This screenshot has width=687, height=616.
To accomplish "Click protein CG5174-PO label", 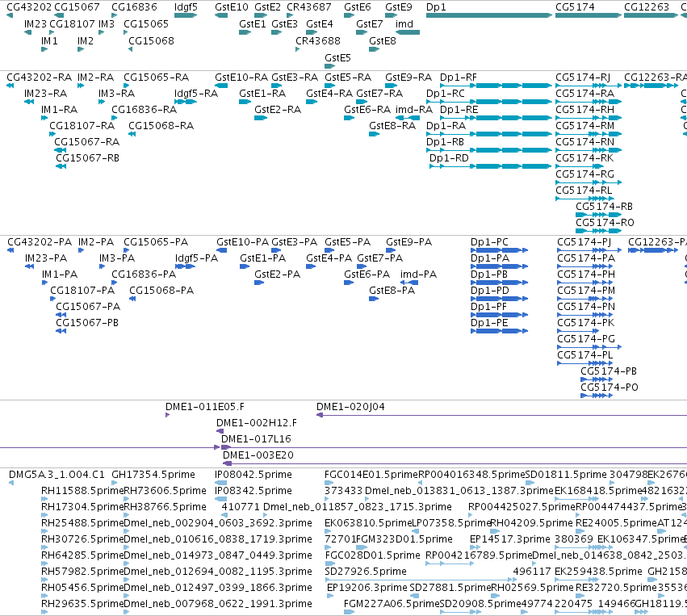I will pos(609,388).
